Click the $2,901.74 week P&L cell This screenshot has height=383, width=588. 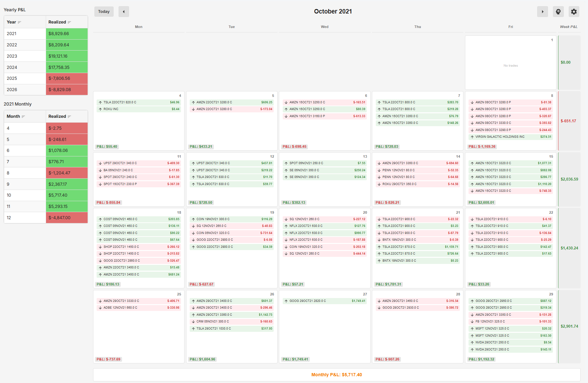(569, 326)
